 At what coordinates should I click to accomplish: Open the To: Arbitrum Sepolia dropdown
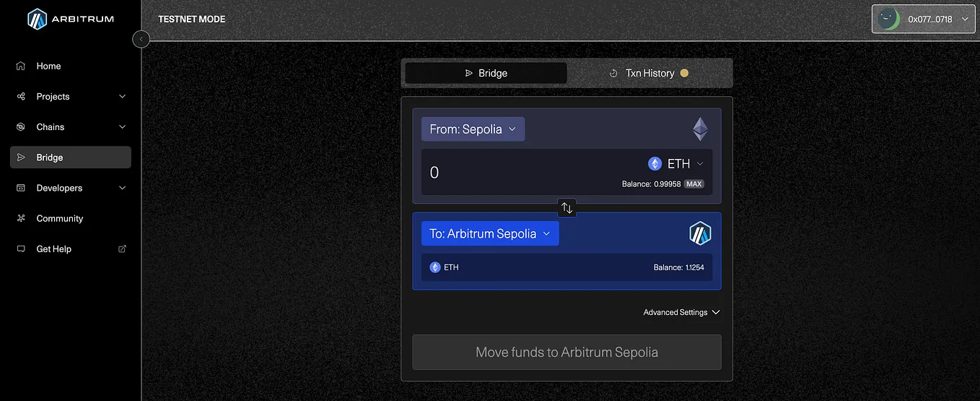click(490, 233)
